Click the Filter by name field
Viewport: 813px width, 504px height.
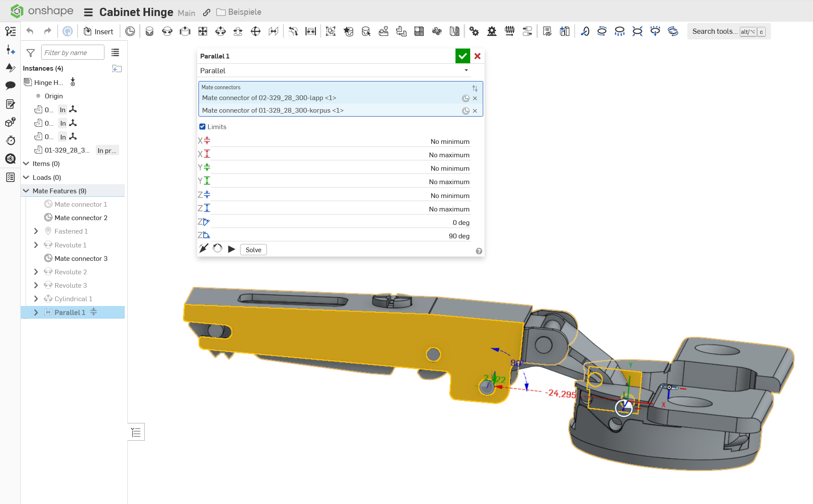(x=72, y=52)
